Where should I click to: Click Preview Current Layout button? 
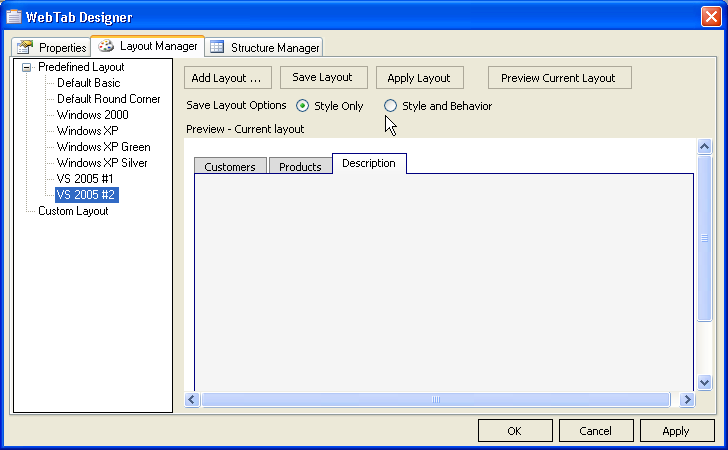click(x=558, y=78)
